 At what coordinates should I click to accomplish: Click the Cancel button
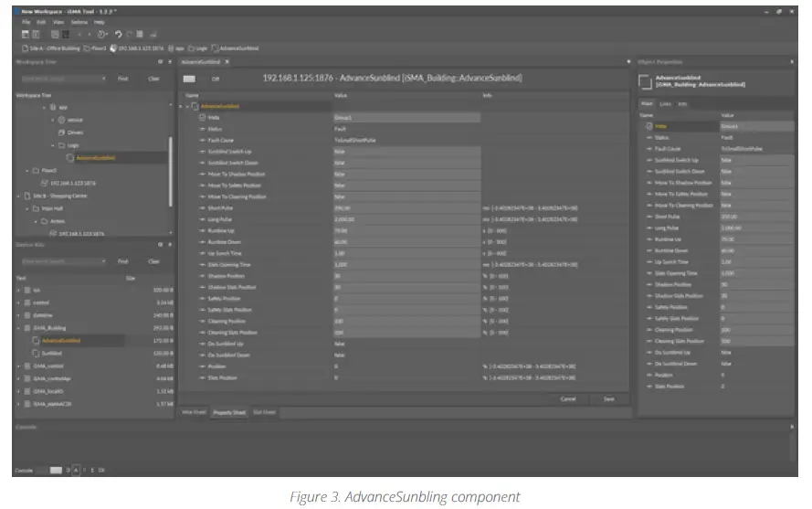coord(568,398)
